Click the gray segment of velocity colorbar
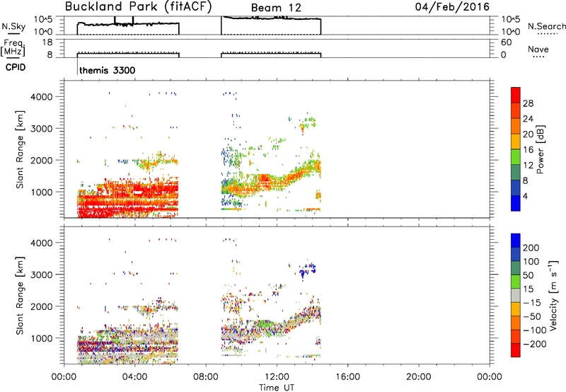The image size is (566, 392). coord(516,296)
